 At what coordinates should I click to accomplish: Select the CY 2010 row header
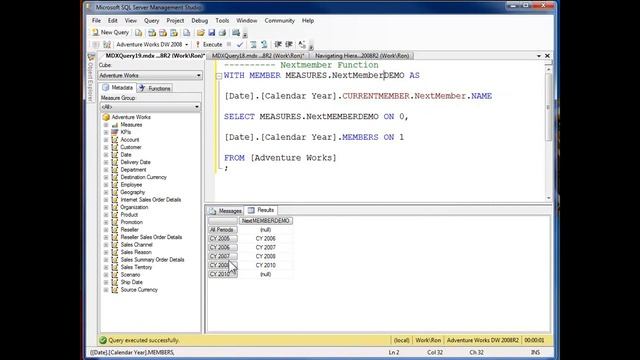(x=222, y=274)
